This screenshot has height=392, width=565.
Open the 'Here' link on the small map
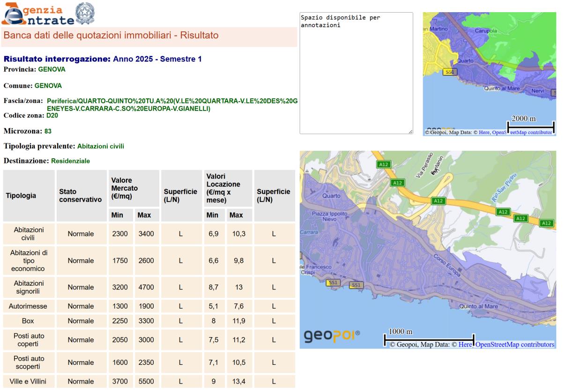483,133
